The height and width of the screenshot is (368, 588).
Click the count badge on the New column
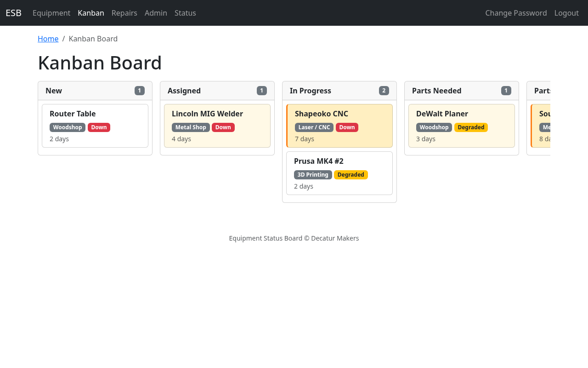click(x=139, y=91)
